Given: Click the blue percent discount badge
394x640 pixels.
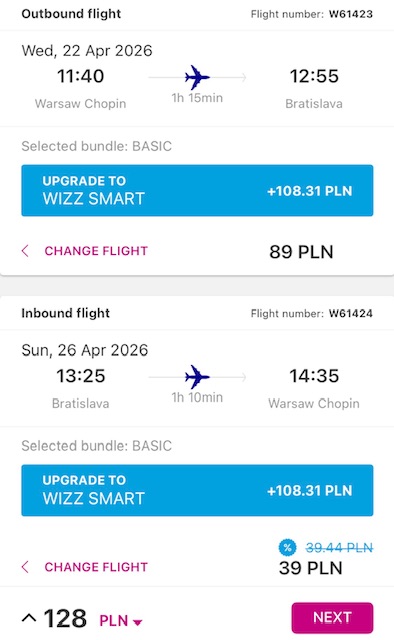Looking at the screenshot, I should pyautogui.click(x=287, y=547).
